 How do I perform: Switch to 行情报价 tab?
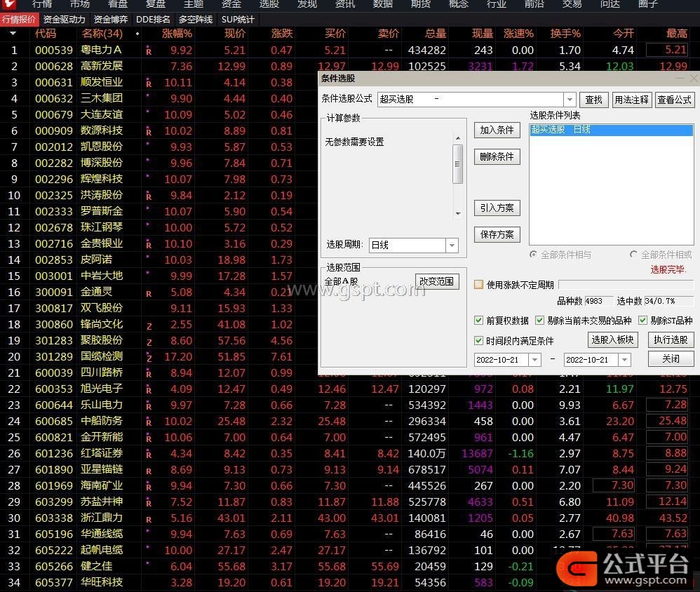[x=19, y=20]
